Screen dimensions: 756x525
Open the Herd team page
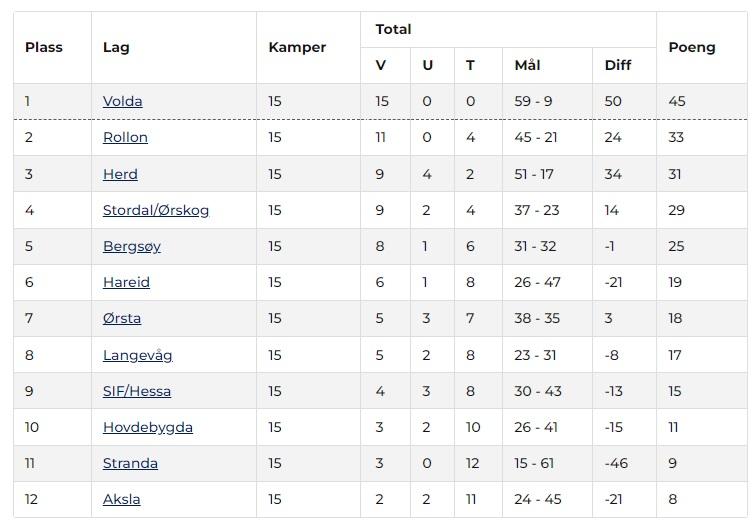120,174
